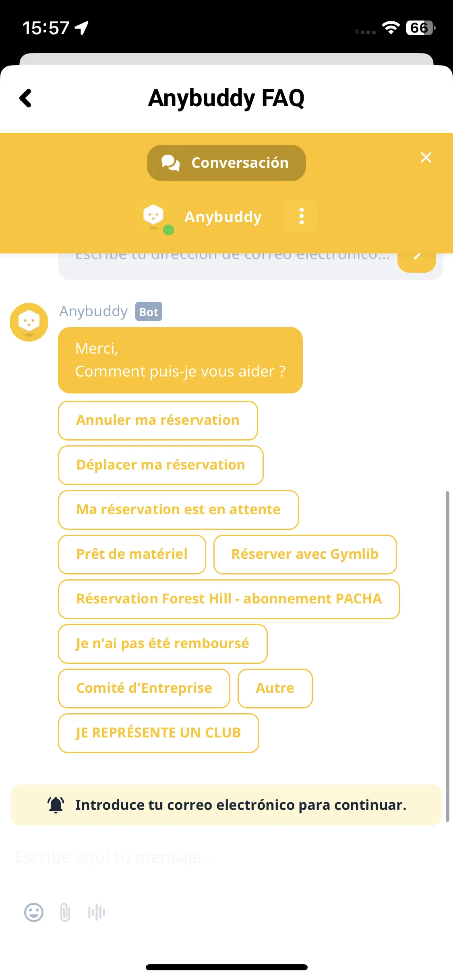Tap the paperclip attachment icon

point(65,912)
